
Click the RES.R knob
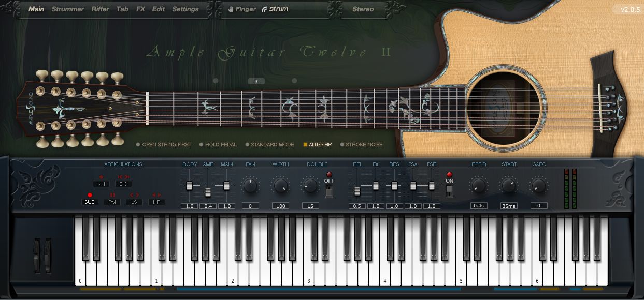coord(478,185)
